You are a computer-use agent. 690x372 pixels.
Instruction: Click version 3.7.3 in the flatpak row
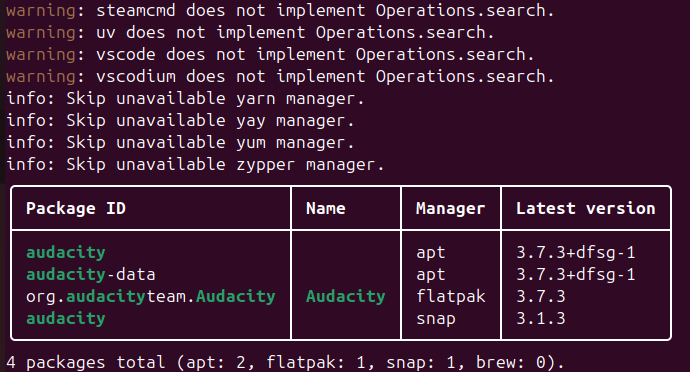tap(541, 296)
